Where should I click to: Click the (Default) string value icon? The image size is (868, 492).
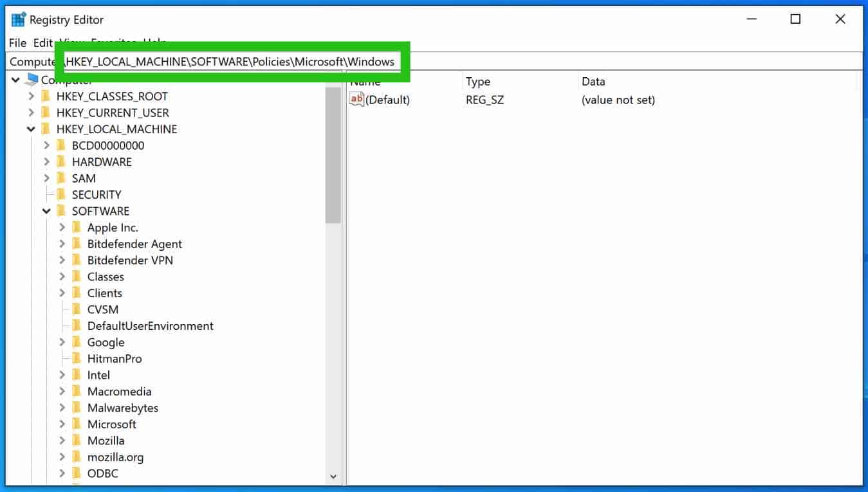[356, 99]
